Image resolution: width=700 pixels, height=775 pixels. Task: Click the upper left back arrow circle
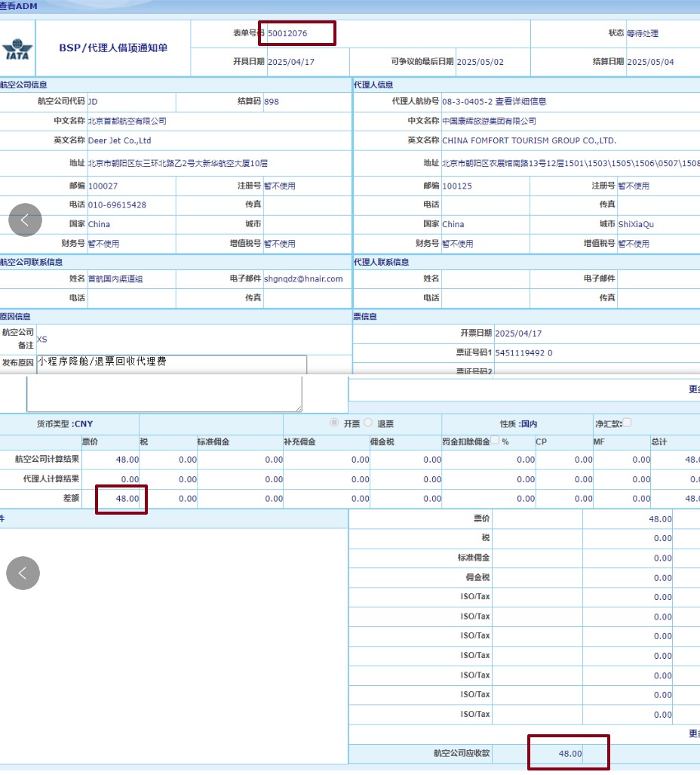tap(25, 220)
